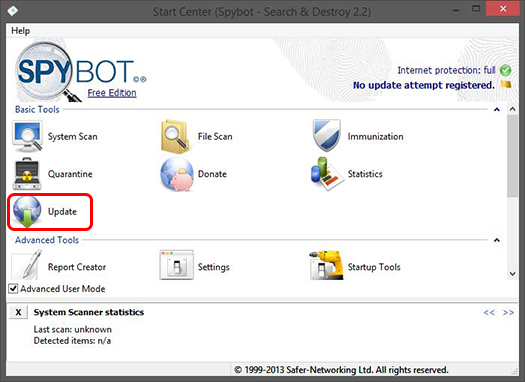Click the Quarantine label

click(x=70, y=174)
